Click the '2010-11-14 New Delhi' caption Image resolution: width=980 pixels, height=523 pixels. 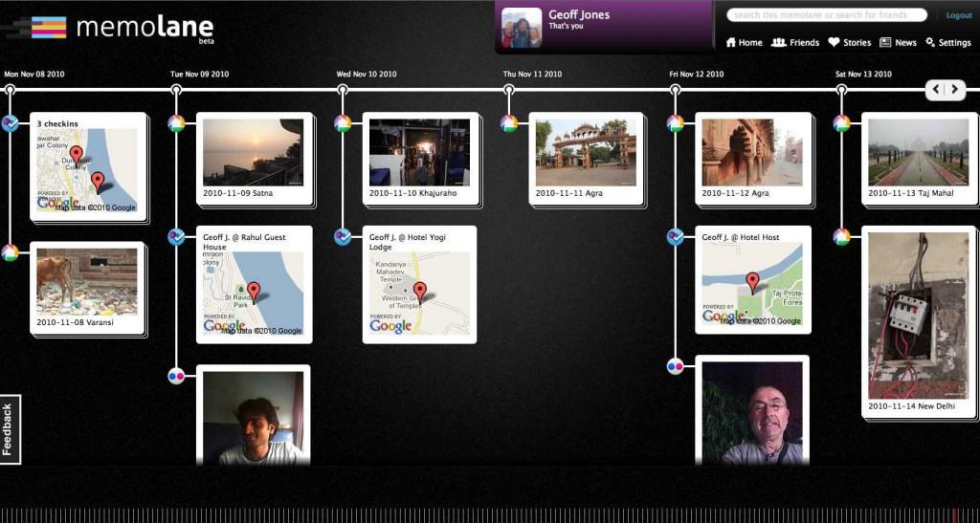911,406
